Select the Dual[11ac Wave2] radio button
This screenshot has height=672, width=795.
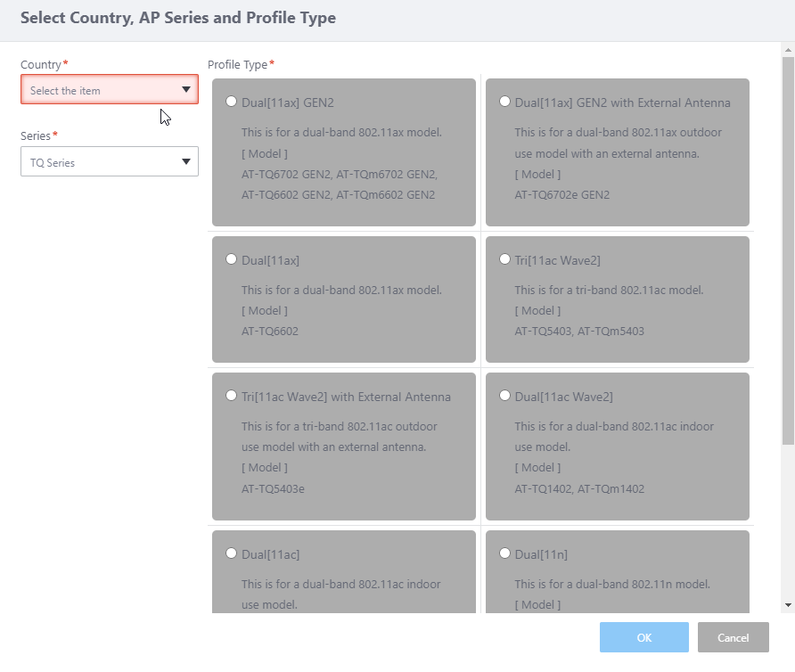tap(505, 396)
